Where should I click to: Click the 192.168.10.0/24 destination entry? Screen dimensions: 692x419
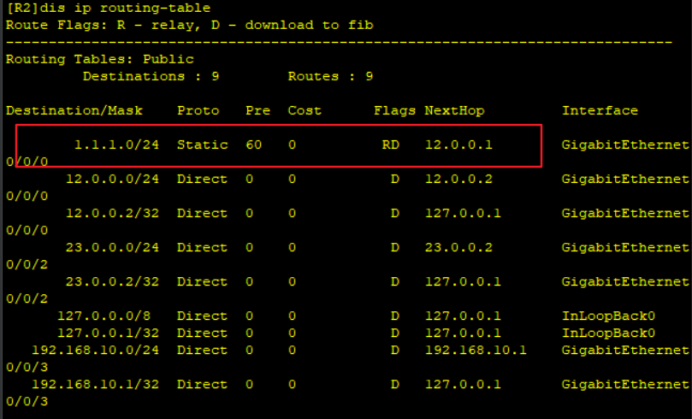pos(95,350)
